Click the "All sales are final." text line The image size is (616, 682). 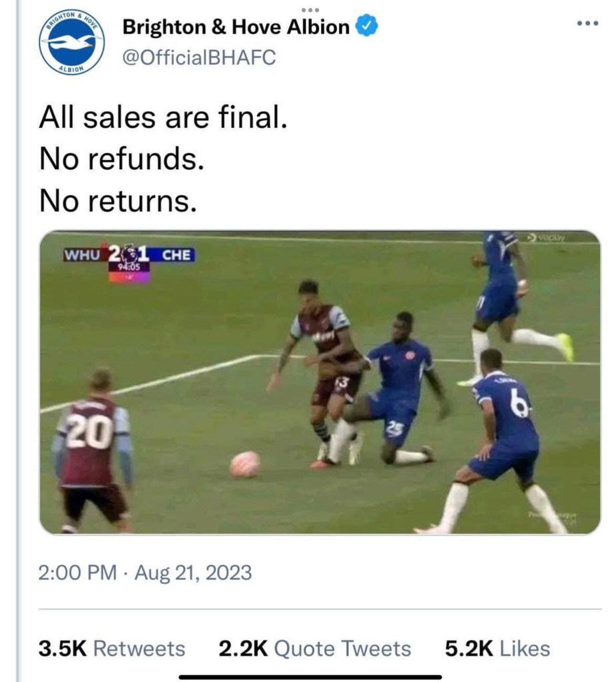pyautogui.click(x=163, y=119)
